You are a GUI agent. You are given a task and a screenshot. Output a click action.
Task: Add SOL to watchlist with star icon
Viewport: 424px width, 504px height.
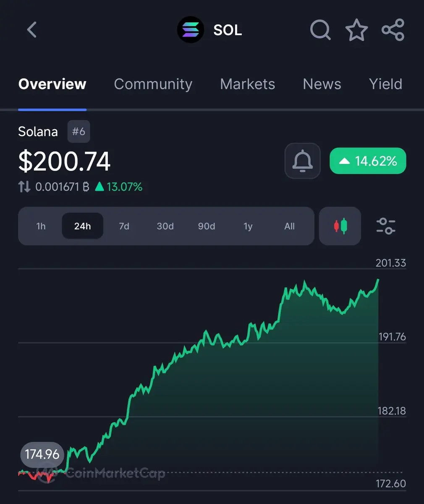point(356,30)
